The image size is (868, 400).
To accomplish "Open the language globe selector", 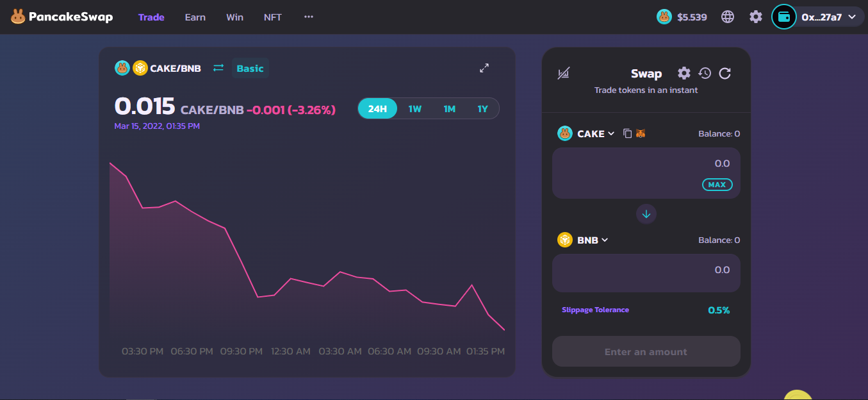I will pyautogui.click(x=728, y=17).
